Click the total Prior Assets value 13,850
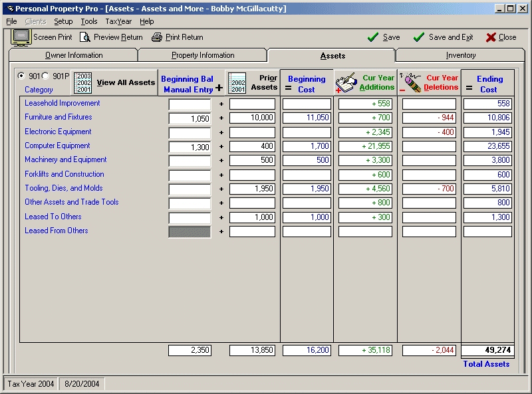Image resolution: width=532 pixels, height=394 pixels. click(x=252, y=350)
